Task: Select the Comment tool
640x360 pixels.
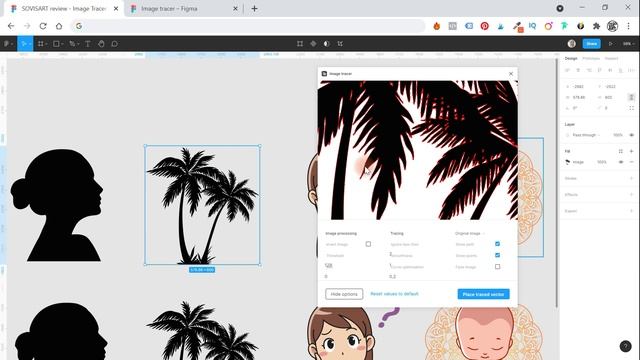Action: click(115, 44)
